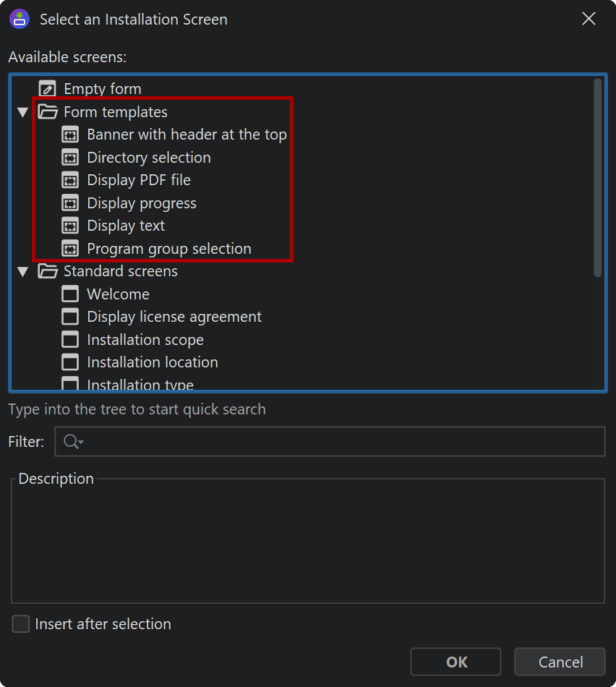This screenshot has height=687, width=616.
Task: Click the Installation scope screen icon
Action: point(70,340)
